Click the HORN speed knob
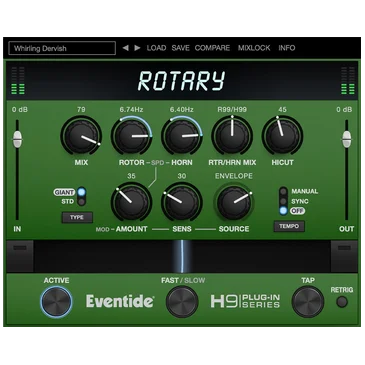365x365 pixels. (x=182, y=136)
